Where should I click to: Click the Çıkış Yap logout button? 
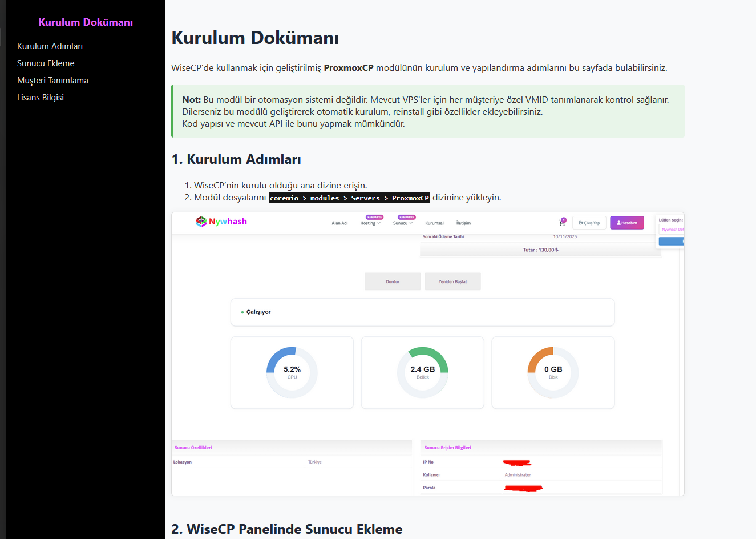click(x=589, y=223)
